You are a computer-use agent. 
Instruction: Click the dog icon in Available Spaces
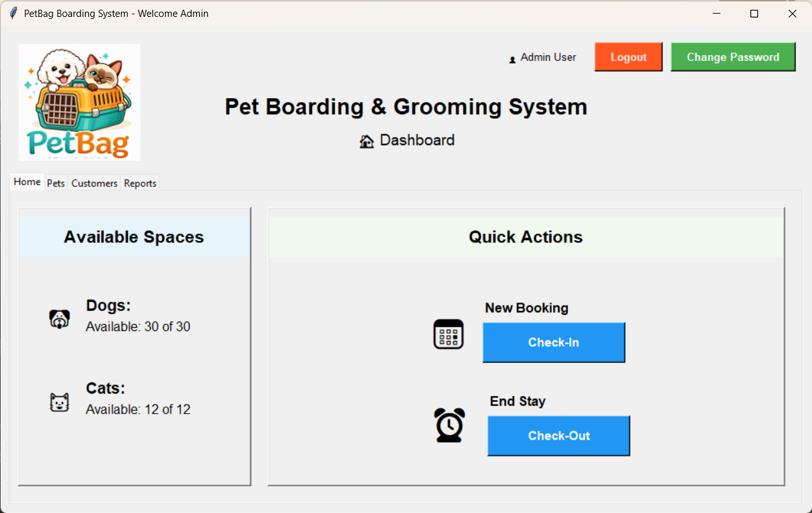coord(59,318)
